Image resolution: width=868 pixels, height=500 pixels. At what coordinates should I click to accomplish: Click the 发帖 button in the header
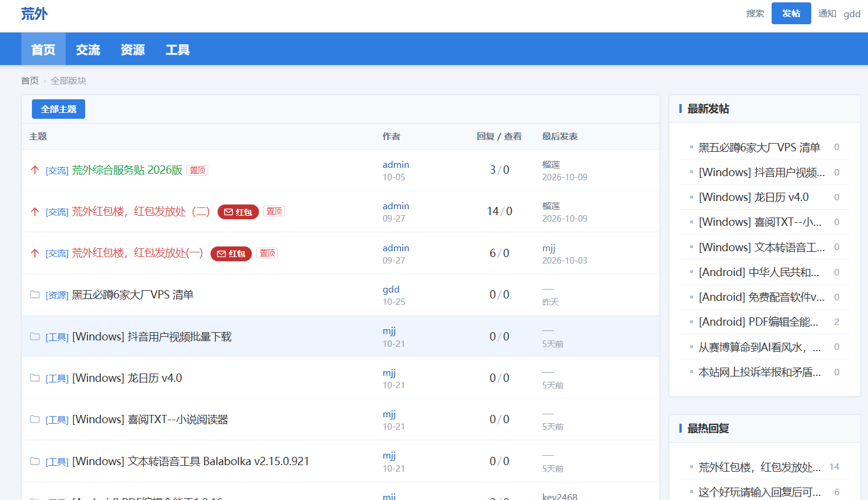(791, 13)
